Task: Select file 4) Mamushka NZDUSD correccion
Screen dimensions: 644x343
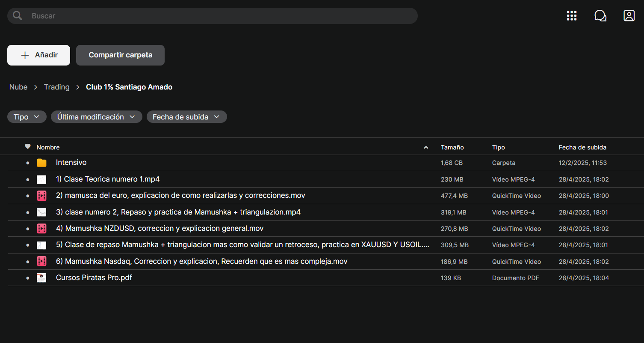Action: 160,228
